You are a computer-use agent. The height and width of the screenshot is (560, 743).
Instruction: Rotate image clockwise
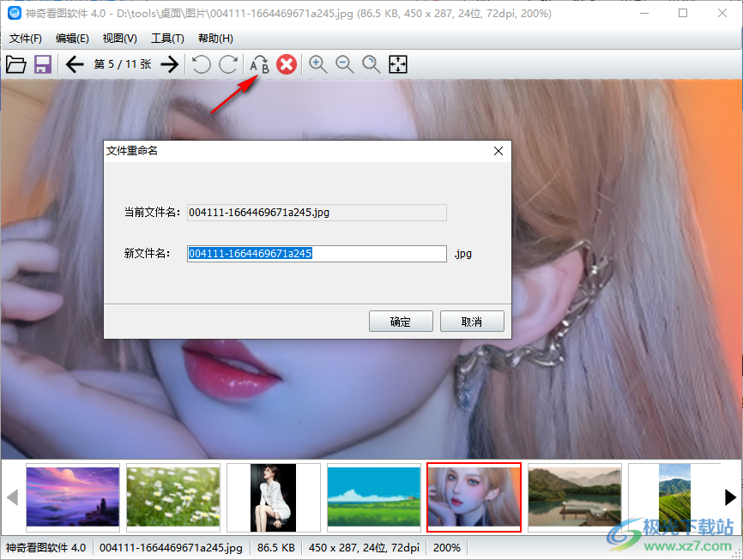point(228,64)
